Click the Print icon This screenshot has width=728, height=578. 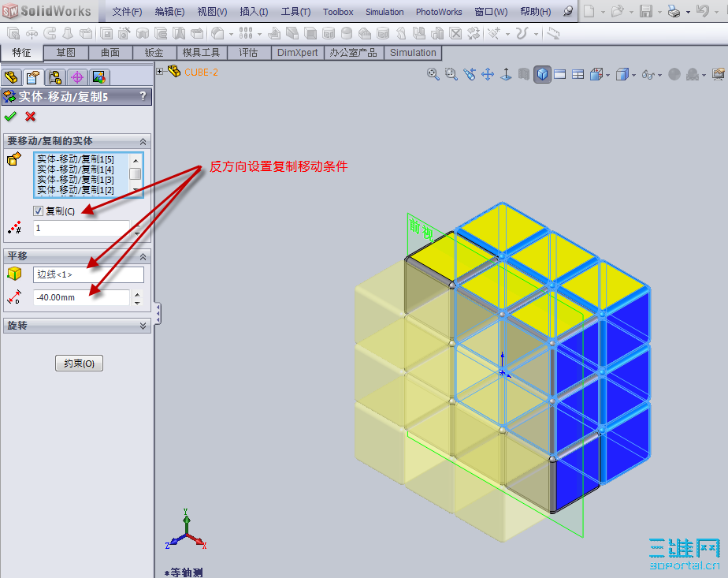click(x=674, y=11)
